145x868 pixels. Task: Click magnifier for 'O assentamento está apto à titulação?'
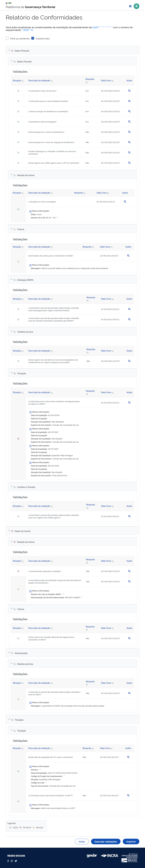[129, 571]
